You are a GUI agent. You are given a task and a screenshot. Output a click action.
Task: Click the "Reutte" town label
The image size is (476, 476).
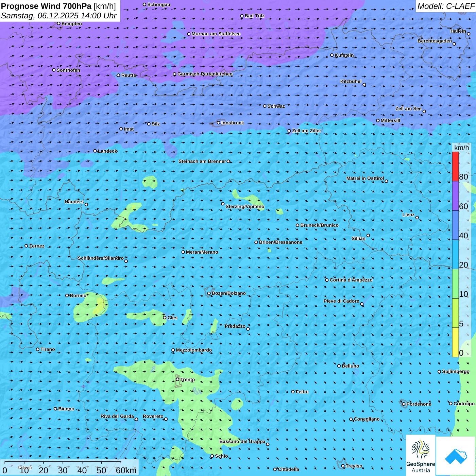(129, 75)
